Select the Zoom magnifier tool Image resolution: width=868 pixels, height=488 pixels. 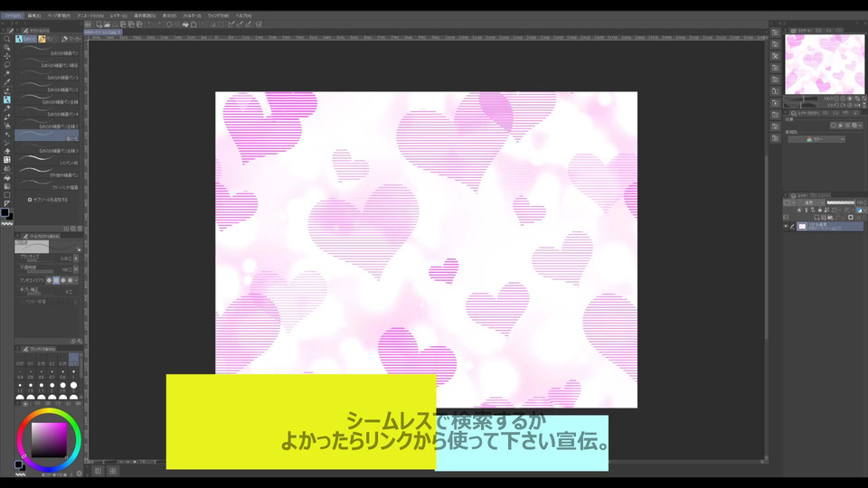tap(6, 39)
